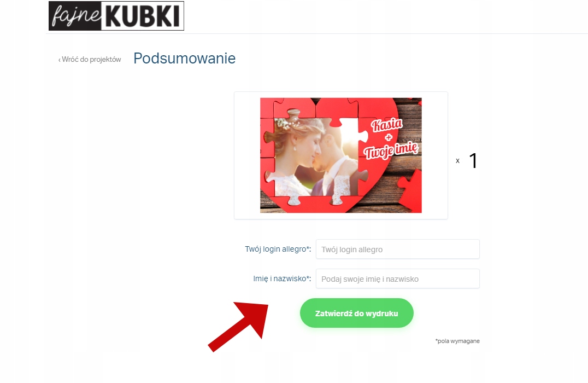Click the back chevron before Wróć

pyautogui.click(x=59, y=60)
